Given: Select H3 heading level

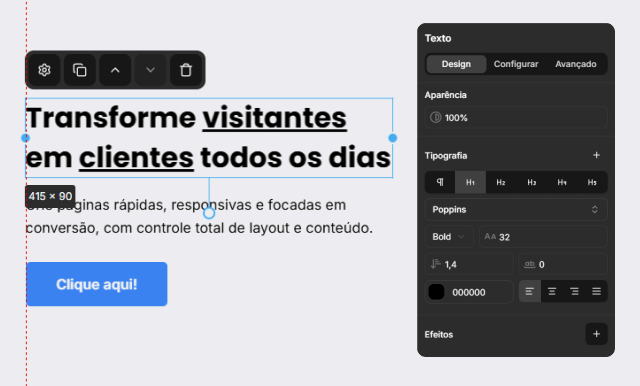Looking at the screenshot, I should click(531, 182).
